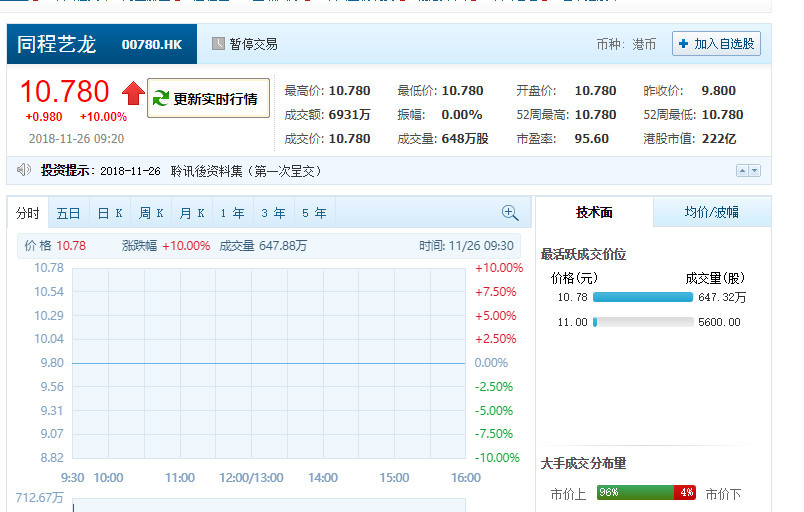
Task: Click the 大手成交分布里 heading
Action: (x=584, y=463)
